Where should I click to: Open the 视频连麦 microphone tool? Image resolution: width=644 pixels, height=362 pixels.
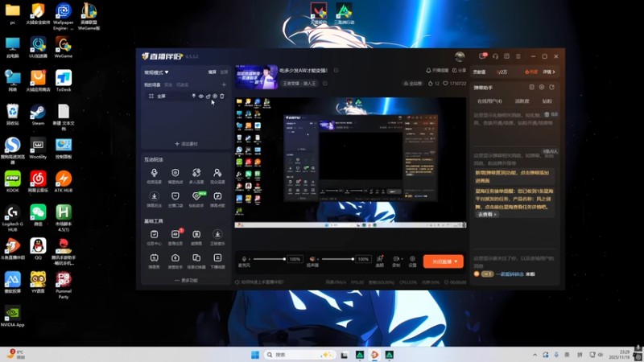(x=154, y=173)
